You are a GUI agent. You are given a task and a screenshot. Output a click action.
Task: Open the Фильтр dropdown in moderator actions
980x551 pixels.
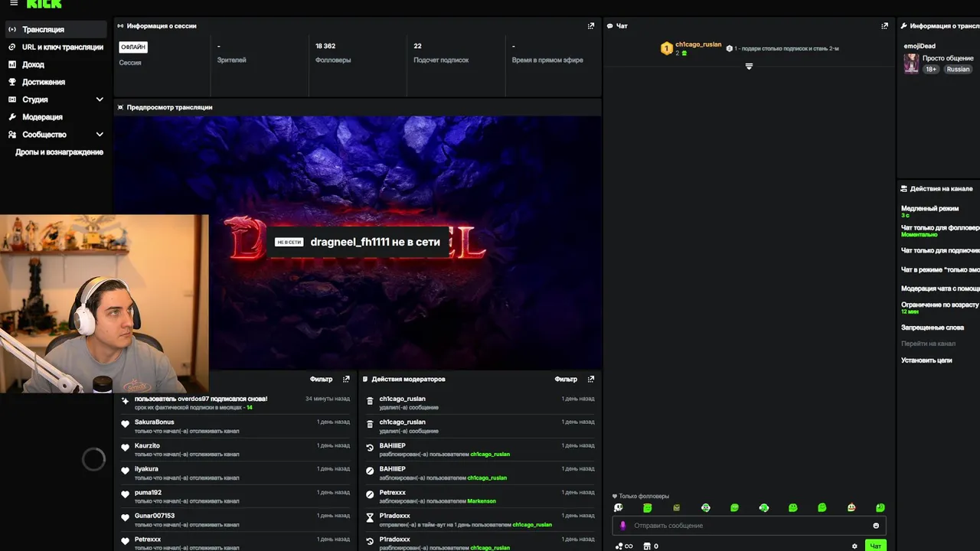[x=566, y=379]
